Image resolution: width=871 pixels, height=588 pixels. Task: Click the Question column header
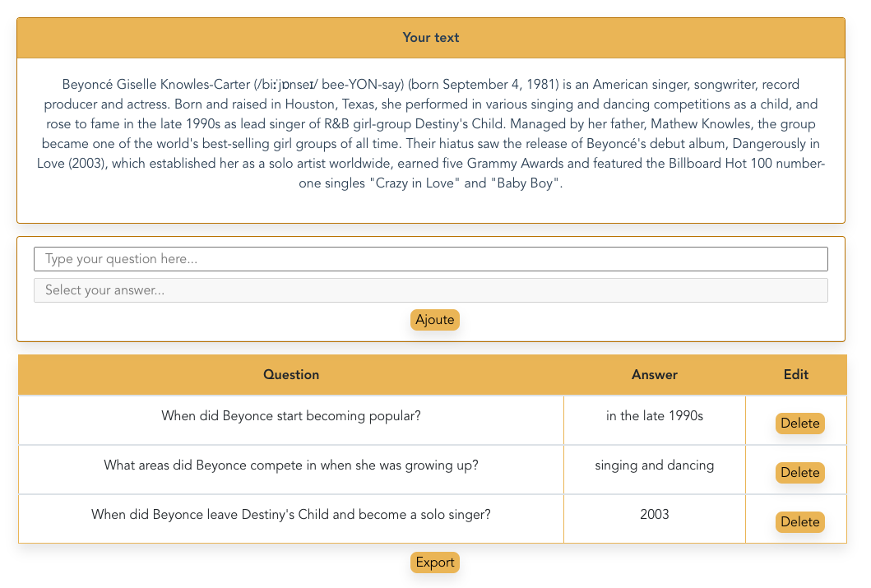coord(291,375)
